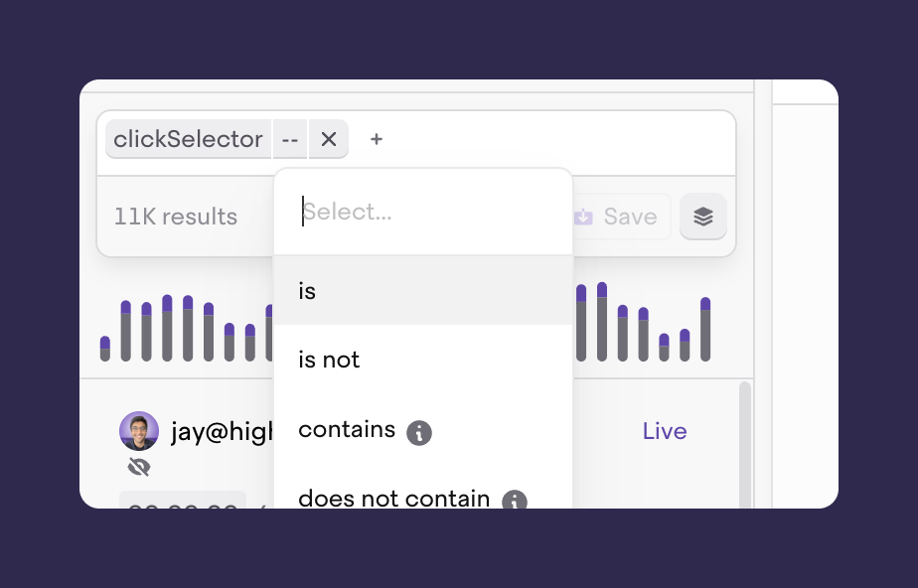Screen dimensions: 918x588
Task: Click info icon next to does not contain
Action: coord(514,501)
